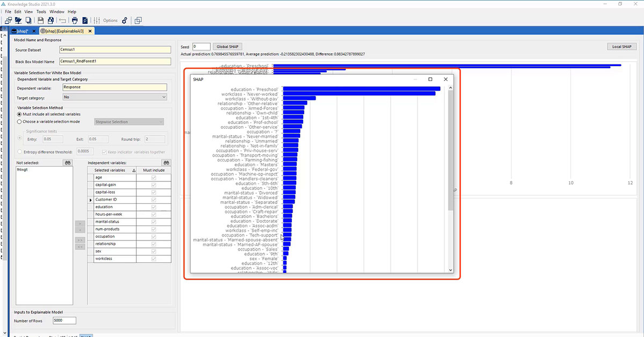644x337 pixels.
Task: Click the Save icon in toolbar
Action: click(x=40, y=20)
